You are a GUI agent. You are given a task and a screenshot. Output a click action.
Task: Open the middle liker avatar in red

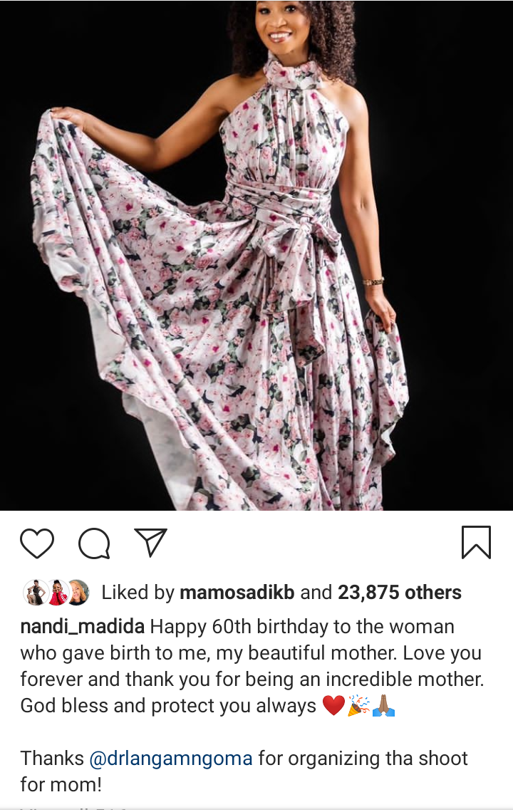[x=58, y=593]
